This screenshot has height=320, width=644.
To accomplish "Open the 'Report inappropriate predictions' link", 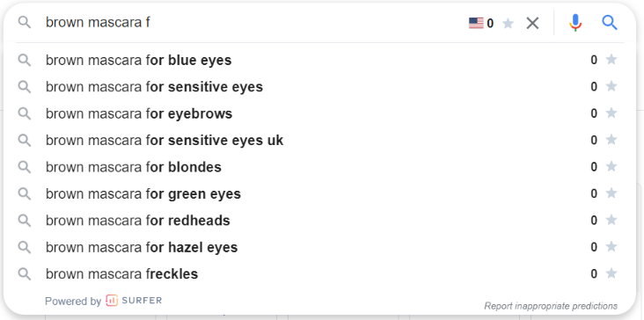I will coord(551,306).
